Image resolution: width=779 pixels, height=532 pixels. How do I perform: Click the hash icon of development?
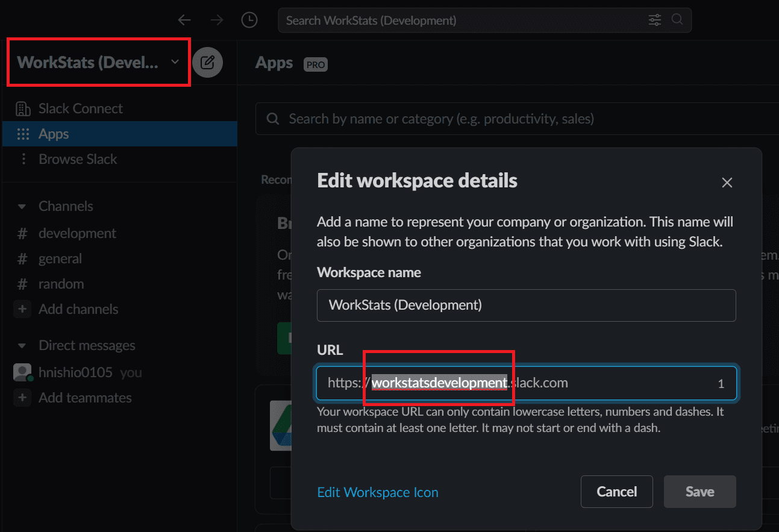[x=22, y=233]
